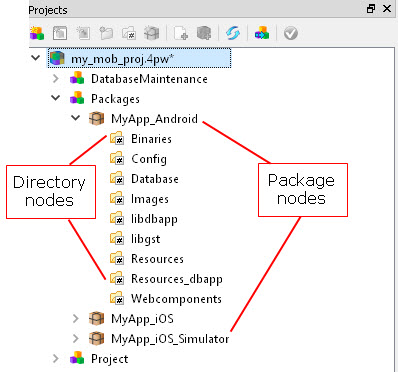Click the libgst directory folder icon
398x372 pixels.
point(117,238)
